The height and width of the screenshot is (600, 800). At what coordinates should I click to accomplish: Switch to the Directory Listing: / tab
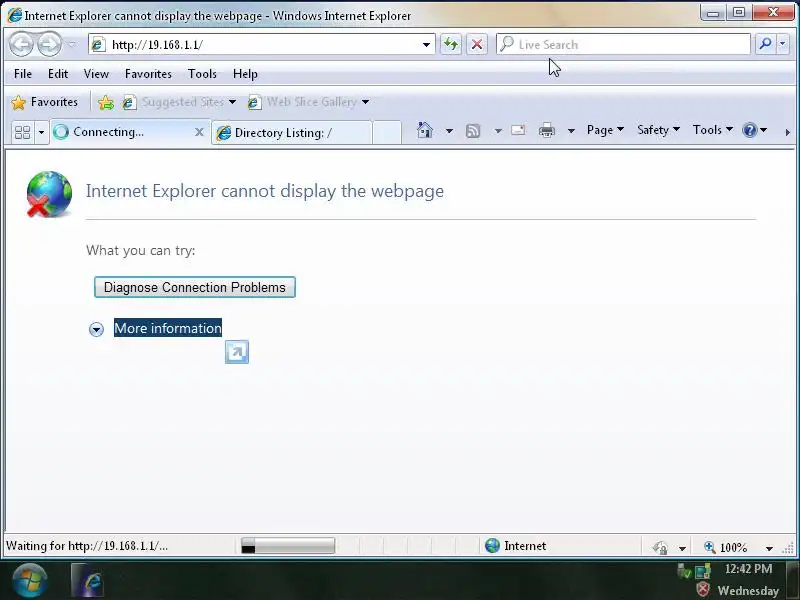pos(292,133)
